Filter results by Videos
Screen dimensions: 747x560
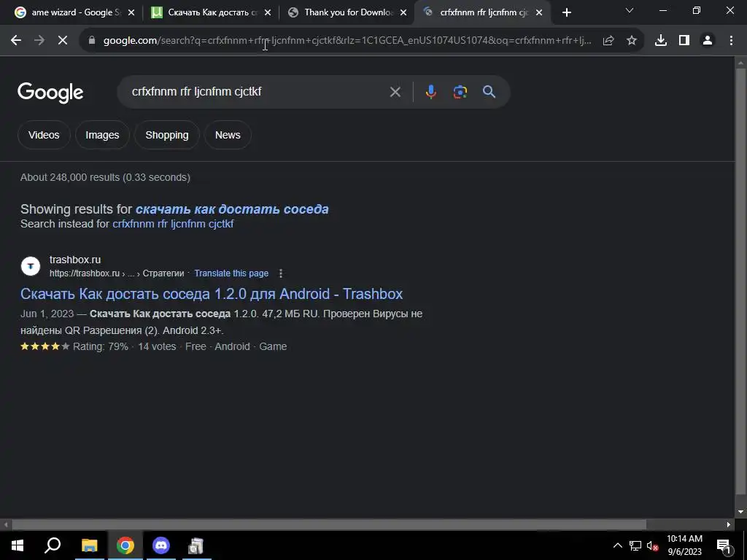point(44,135)
